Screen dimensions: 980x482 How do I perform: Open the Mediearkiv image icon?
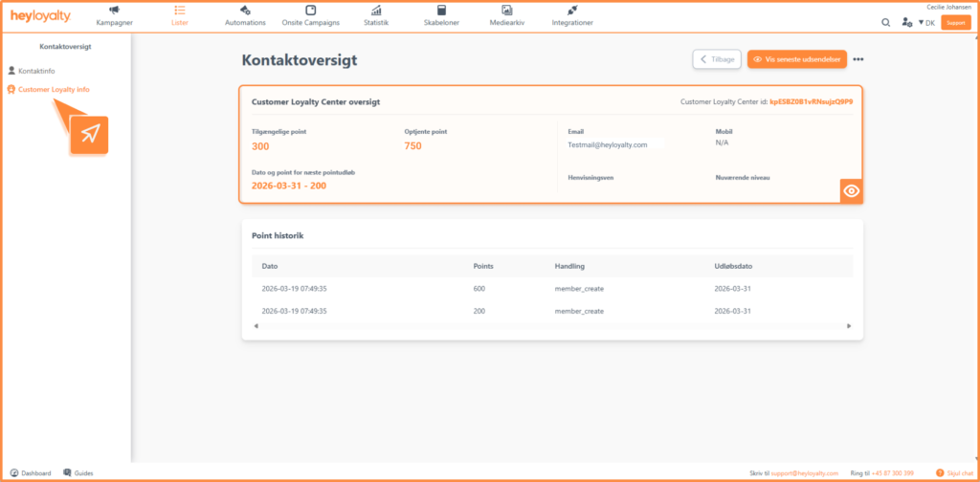pyautogui.click(x=507, y=10)
